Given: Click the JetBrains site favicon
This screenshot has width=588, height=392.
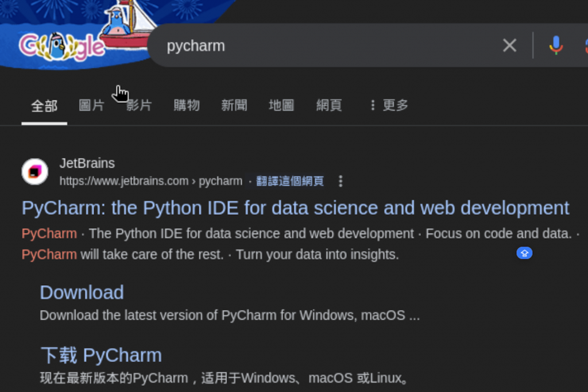Looking at the screenshot, I should [x=35, y=172].
